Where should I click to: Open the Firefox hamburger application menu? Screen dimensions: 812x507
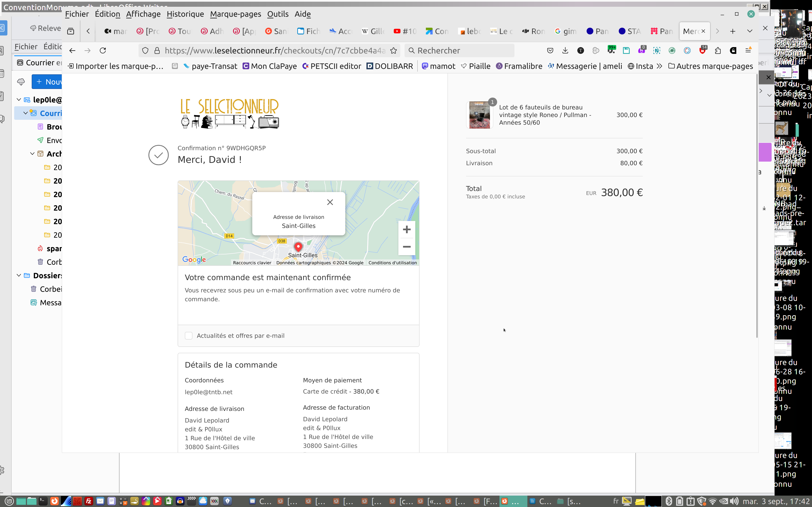coord(748,50)
